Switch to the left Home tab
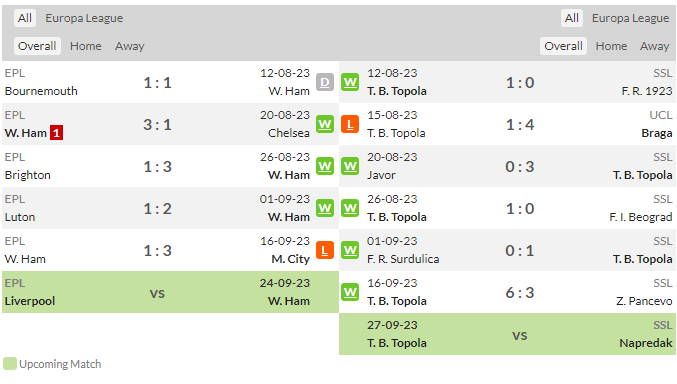This screenshot has width=677, height=384. [85, 46]
